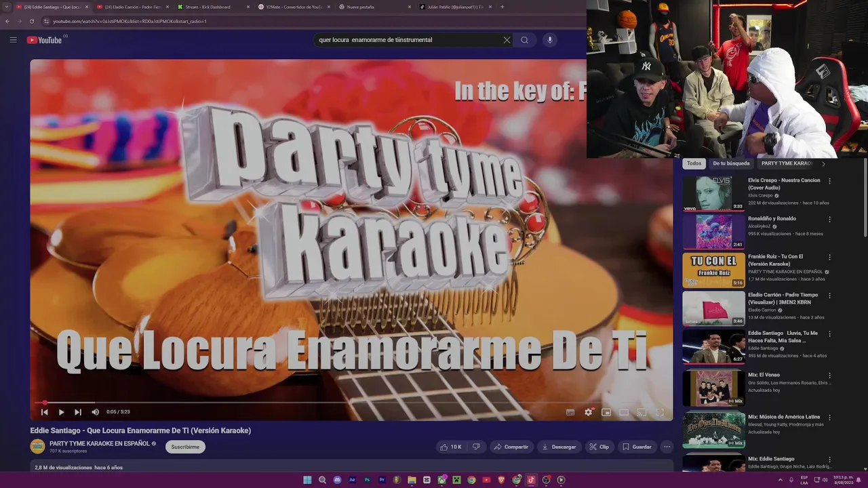Open Discord from the taskbar
This screenshot has height=488, width=868.
[338, 480]
